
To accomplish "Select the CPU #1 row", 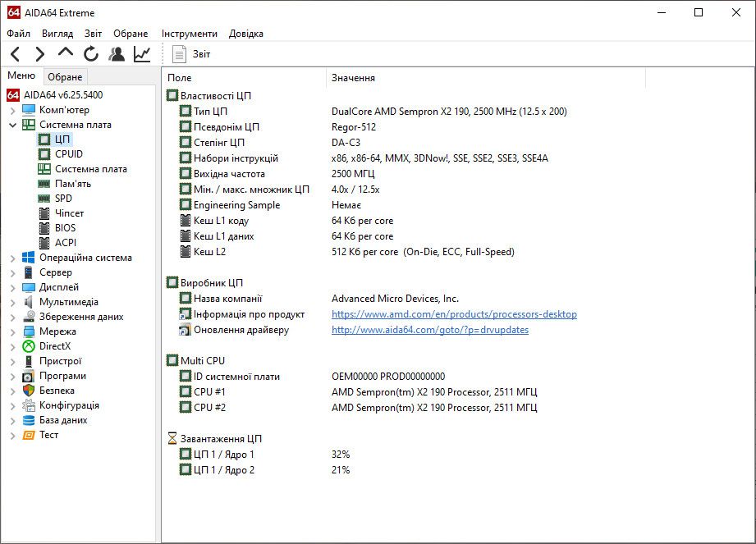I will [x=358, y=391].
